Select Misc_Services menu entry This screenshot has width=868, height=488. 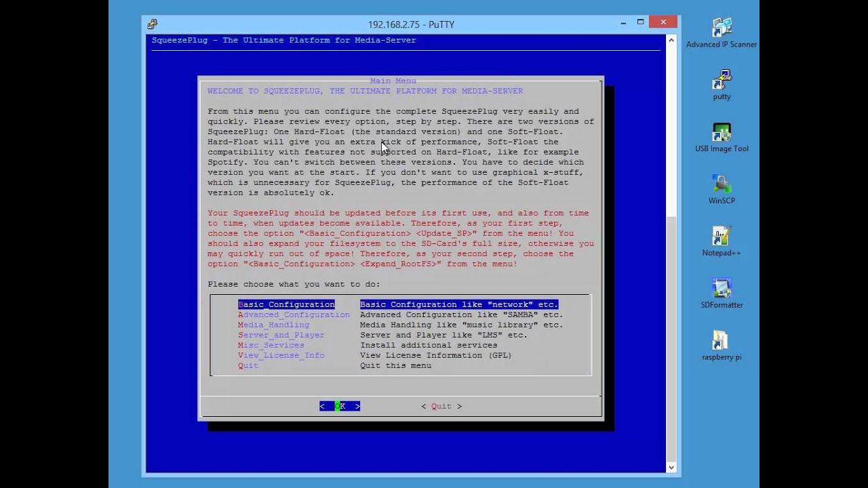tap(271, 345)
